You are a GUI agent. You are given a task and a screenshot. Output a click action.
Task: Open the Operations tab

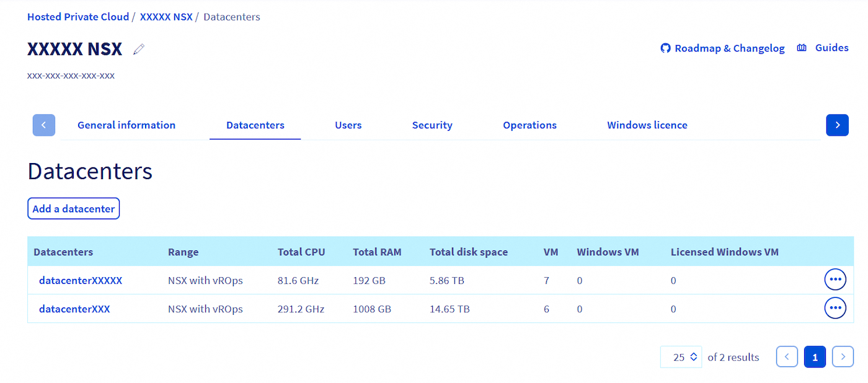click(529, 125)
